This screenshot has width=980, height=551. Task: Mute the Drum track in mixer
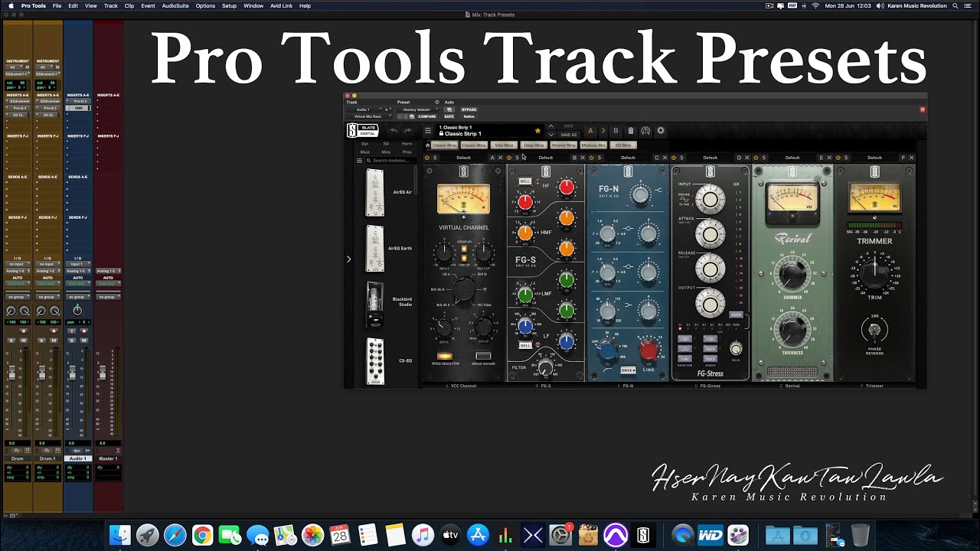24,340
